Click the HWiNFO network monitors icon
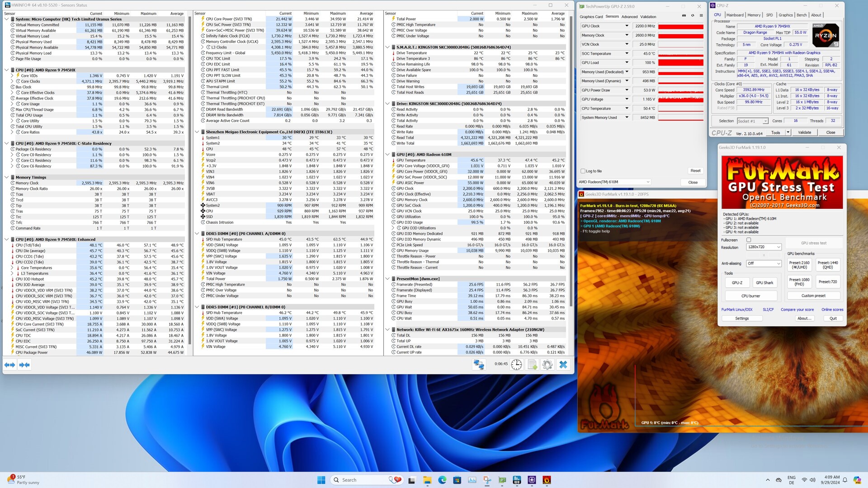Viewport: 868px width, 488px height. [x=479, y=365]
